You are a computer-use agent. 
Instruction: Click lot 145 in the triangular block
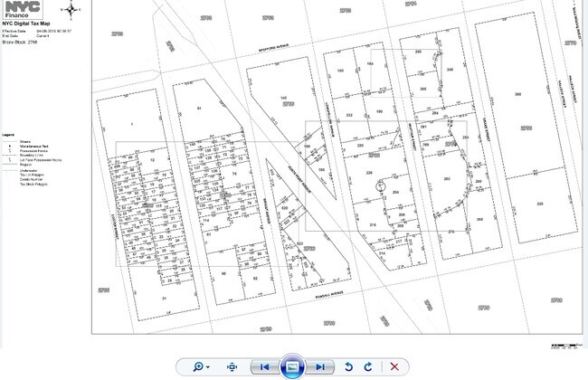[283, 98]
